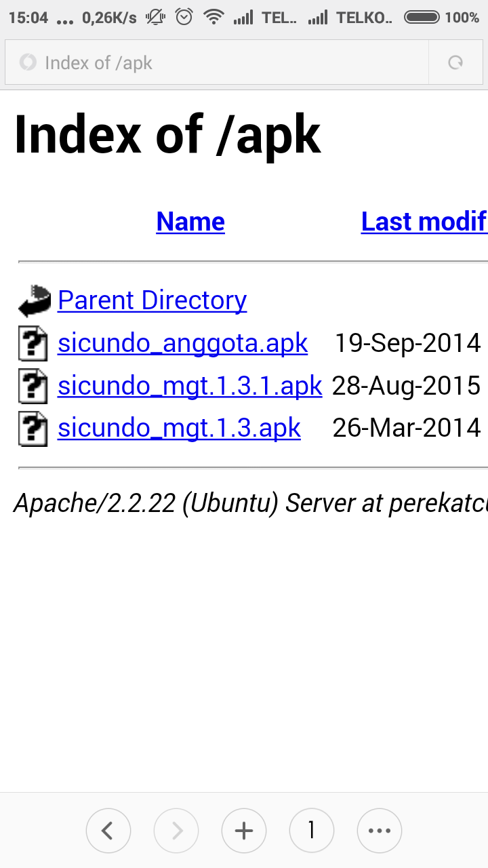Open the tab switcher showing 1
488x868 pixels.
311,830
